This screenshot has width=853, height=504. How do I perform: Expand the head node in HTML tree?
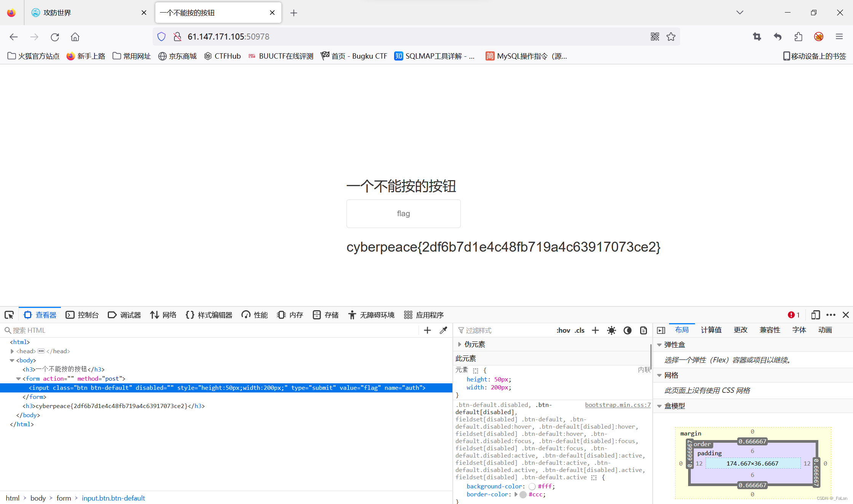[12, 351]
